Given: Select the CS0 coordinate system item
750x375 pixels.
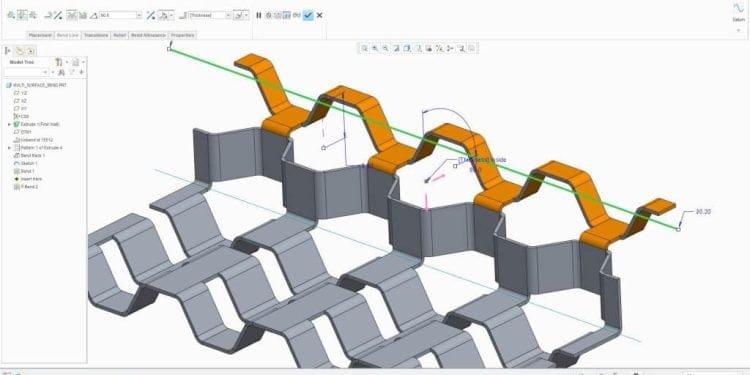Looking at the screenshot, I should click(x=22, y=116).
